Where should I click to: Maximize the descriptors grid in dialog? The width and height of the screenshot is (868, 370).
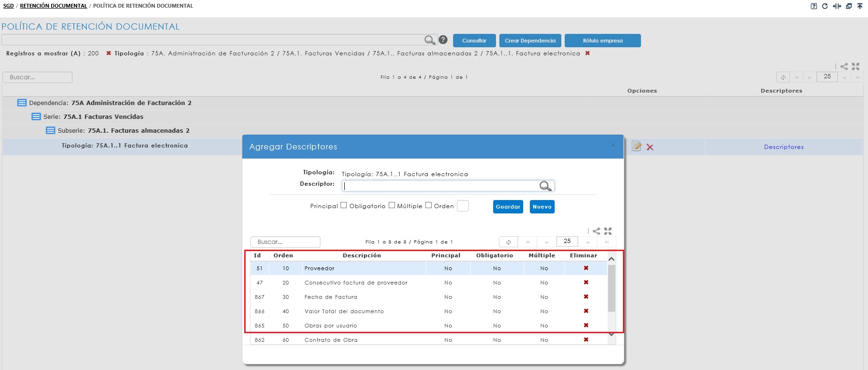point(608,231)
